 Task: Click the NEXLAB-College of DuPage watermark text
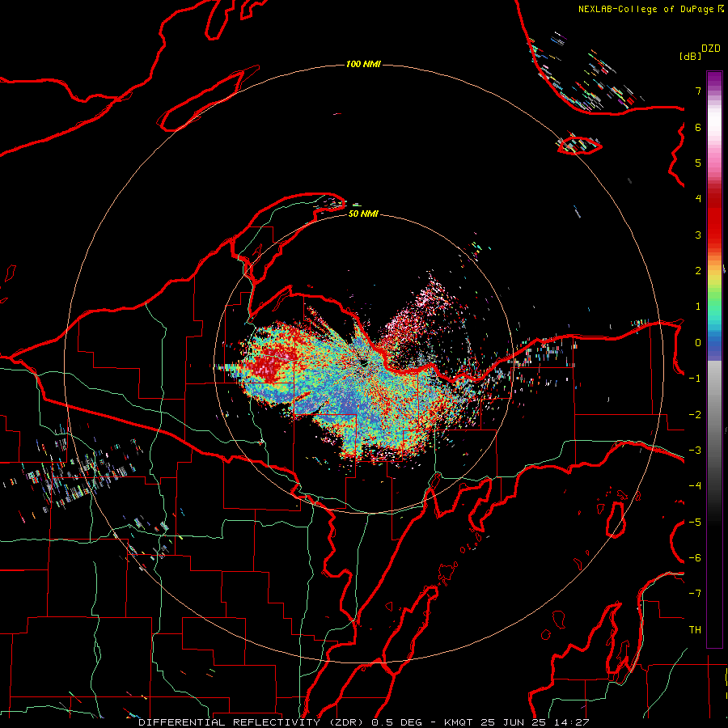click(x=647, y=9)
